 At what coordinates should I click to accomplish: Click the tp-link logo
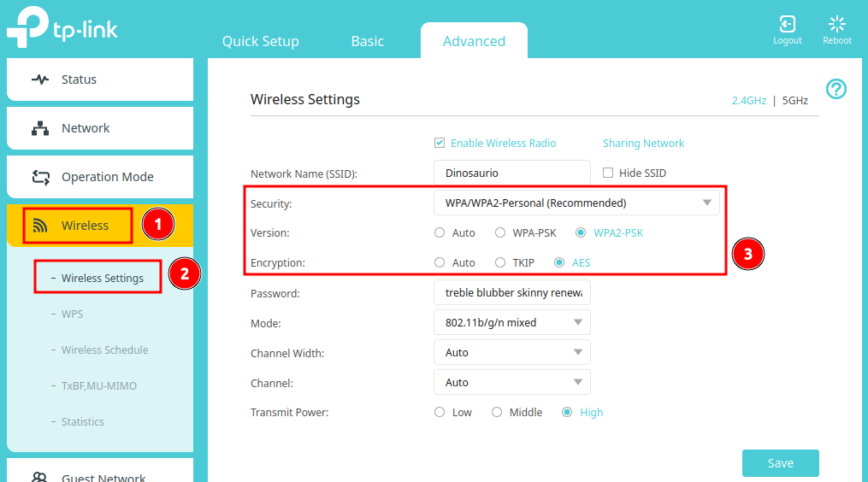tap(62, 26)
